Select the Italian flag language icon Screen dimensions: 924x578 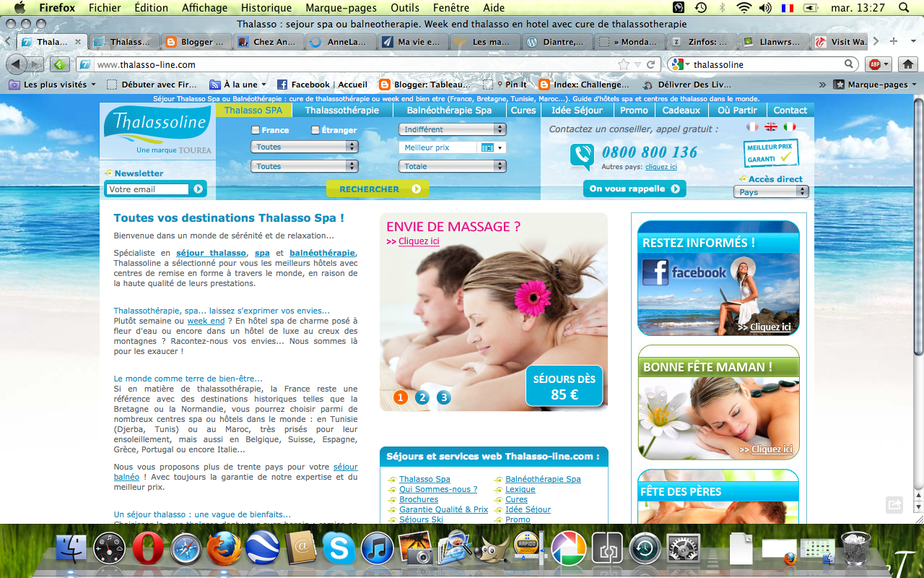pyautogui.click(x=790, y=126)
